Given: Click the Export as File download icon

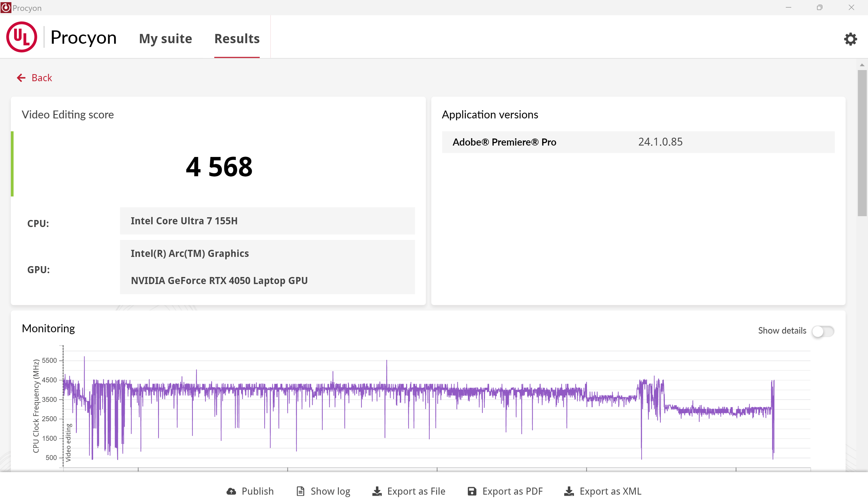Looking at the screenshot, I should click(377, 491).
